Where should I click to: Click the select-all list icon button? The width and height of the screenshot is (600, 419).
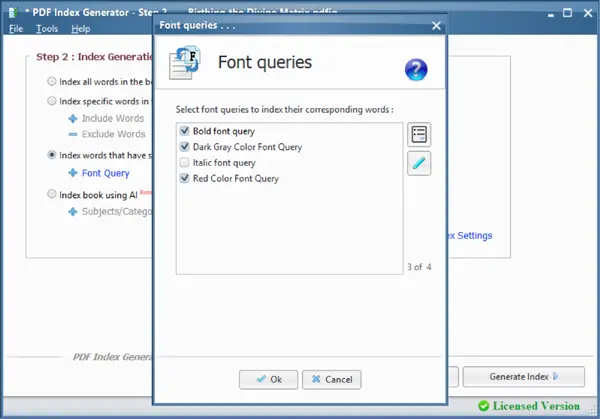click(419, 134)
